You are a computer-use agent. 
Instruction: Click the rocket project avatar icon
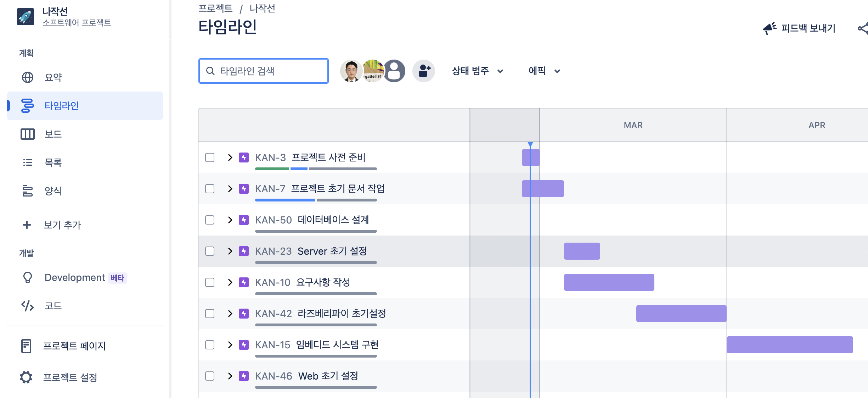tap(26, 17)
